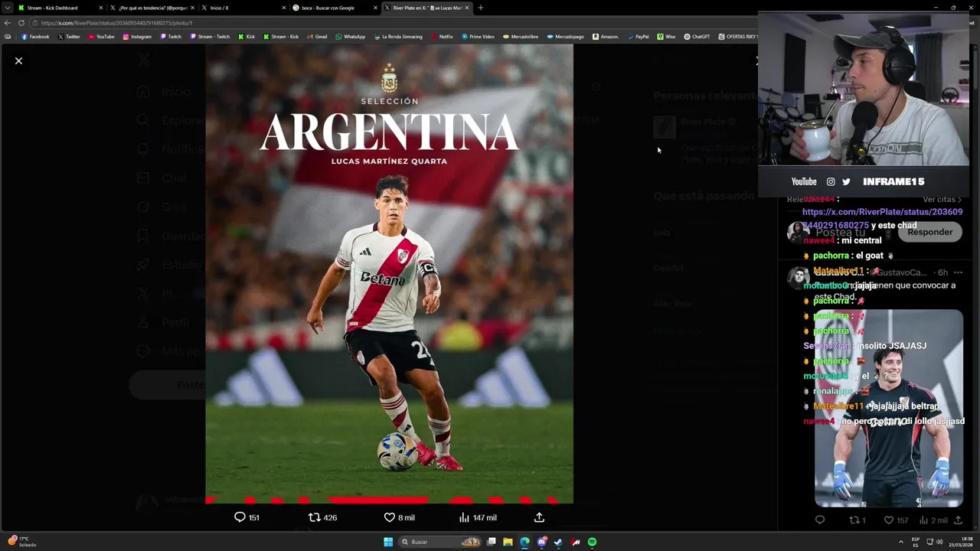Share the post using the share icon under photo
The height and width of the screenshot is (551, 980).
pyautogui.click(x=539, y=517)
